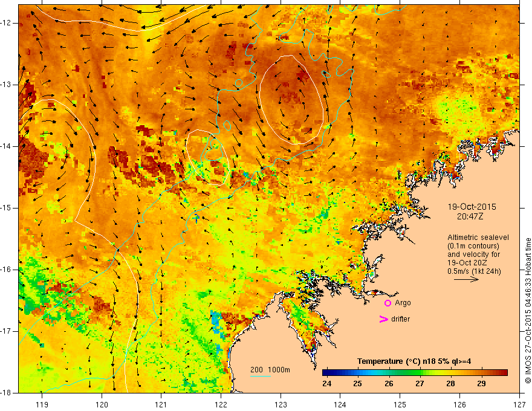Click the longitude axis label 126
Screen dimensions: 532x411
[459, 404]
